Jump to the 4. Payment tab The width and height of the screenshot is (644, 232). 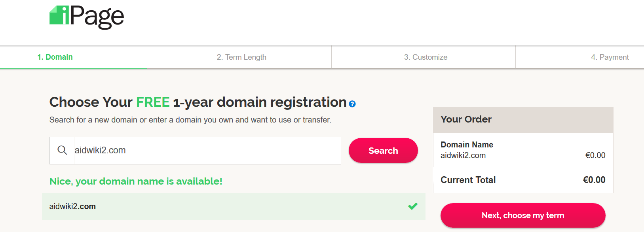(610, 57)
